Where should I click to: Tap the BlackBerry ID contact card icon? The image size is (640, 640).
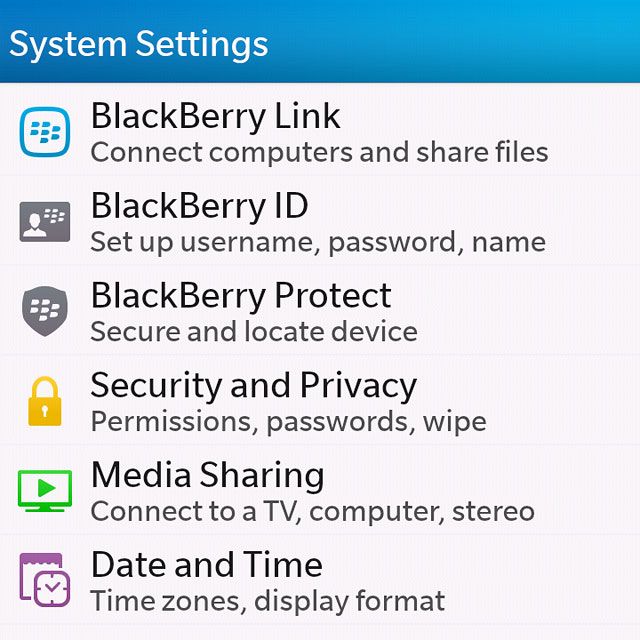coord(45,222)
